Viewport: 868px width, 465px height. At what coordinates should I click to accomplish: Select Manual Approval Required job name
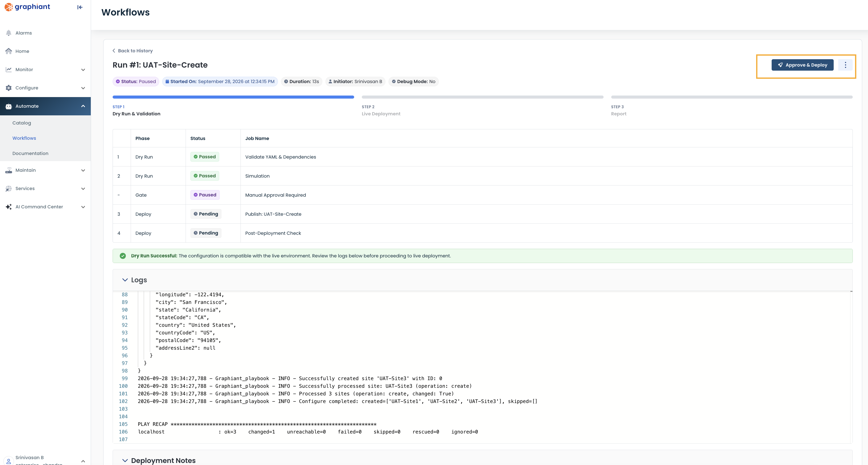[x=276, y=195]
